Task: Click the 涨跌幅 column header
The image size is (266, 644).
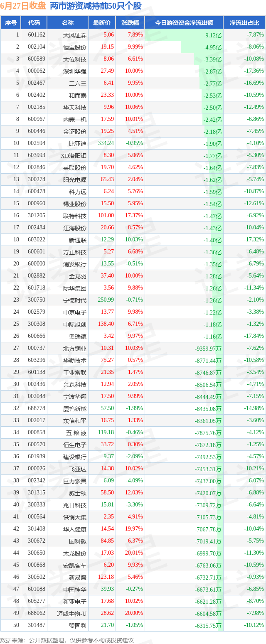Action: coord(130,23)
